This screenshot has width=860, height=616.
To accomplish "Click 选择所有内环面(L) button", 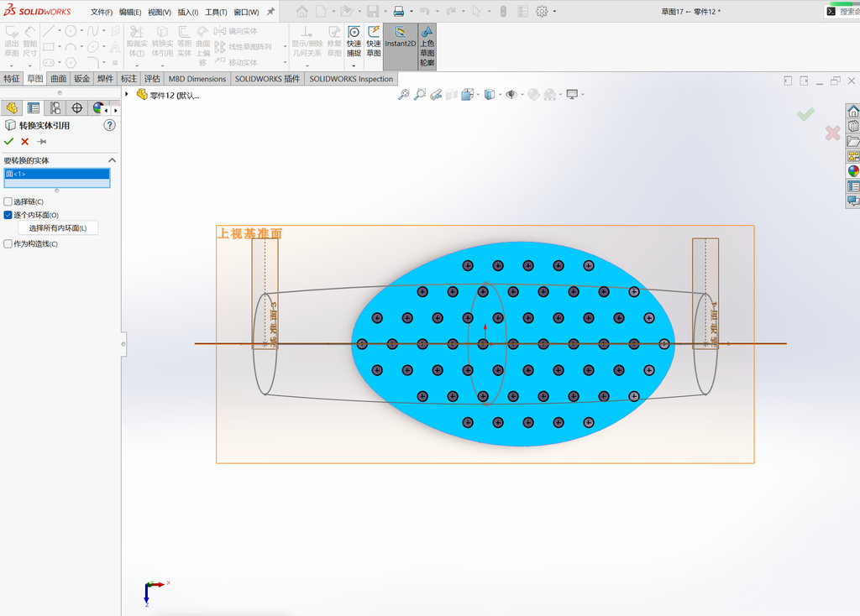I will pyautogui.click(x=58, y=228).
